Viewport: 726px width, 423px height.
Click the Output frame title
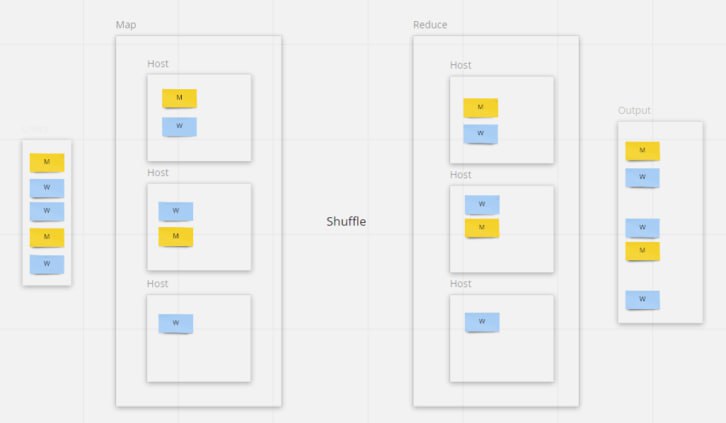click(634, 110)
